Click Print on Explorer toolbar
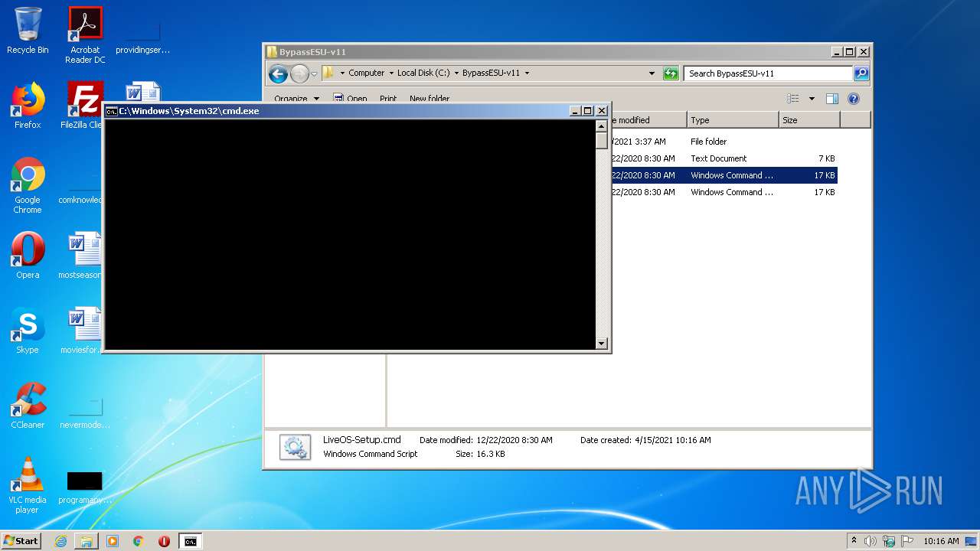Image resolution: width=980 pixels, height=551 pixels. click(388, 99)
